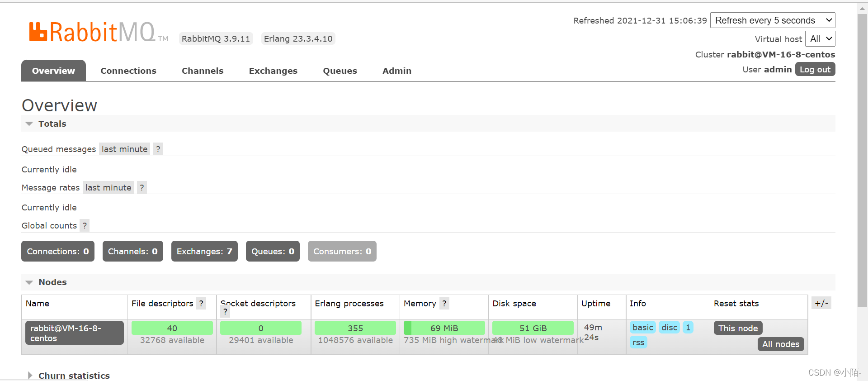Switch to the Admin tab
Viewport: 868px width, 381px height.
click(x=397, y=71)
